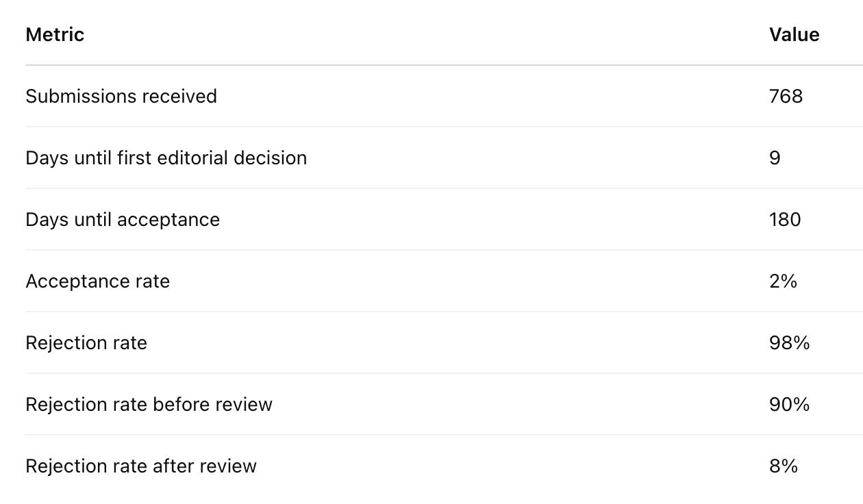Screen dimensions: 863x504
Task: Click the 768 submissions value
Action: (786, 96)
